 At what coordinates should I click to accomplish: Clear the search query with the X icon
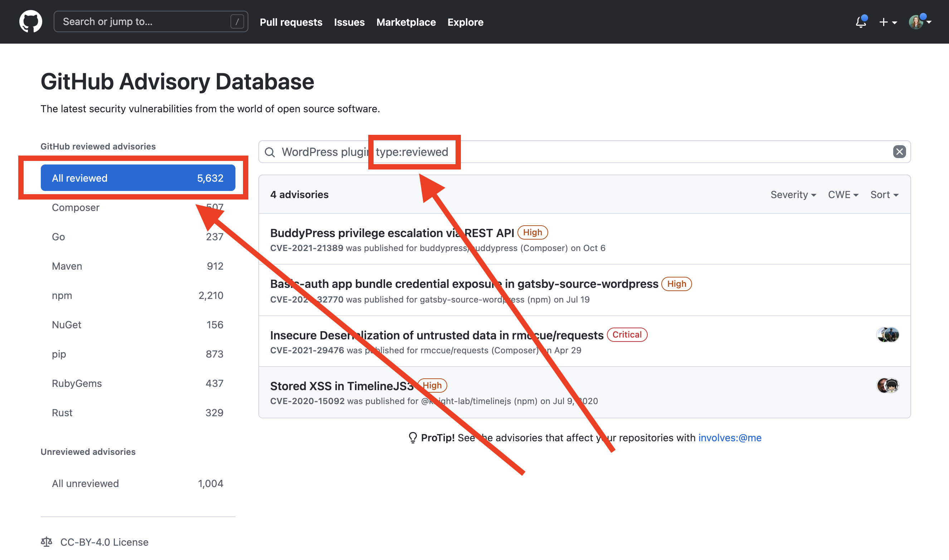point(900,152)
